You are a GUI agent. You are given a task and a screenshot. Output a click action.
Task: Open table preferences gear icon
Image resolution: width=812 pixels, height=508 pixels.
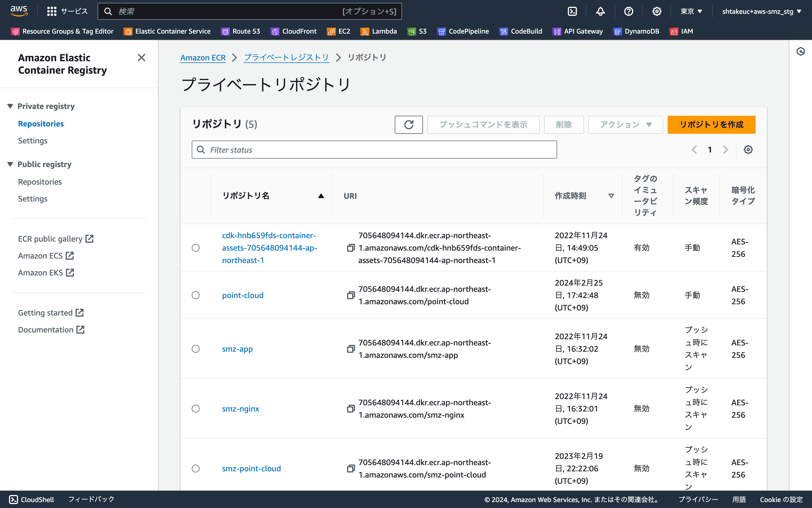click(x=748, y=150)
